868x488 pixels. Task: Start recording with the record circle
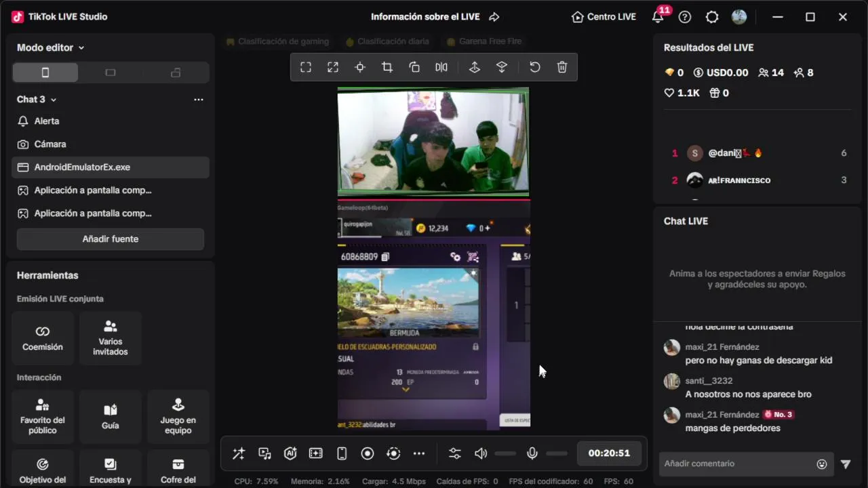pyautogui.click(x=368, y=453)
